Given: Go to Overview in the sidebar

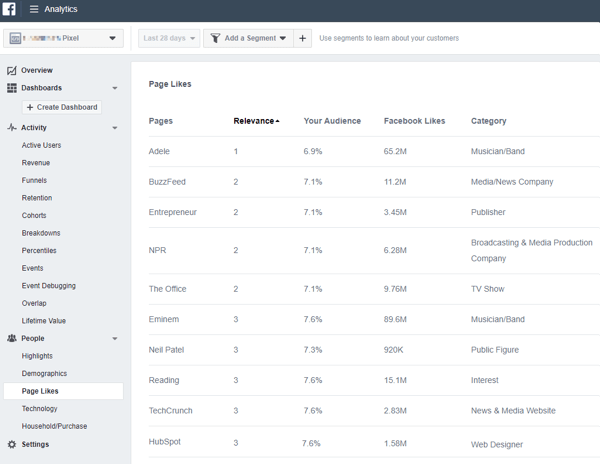Looking at the screenshot, I should click(37, 70).
